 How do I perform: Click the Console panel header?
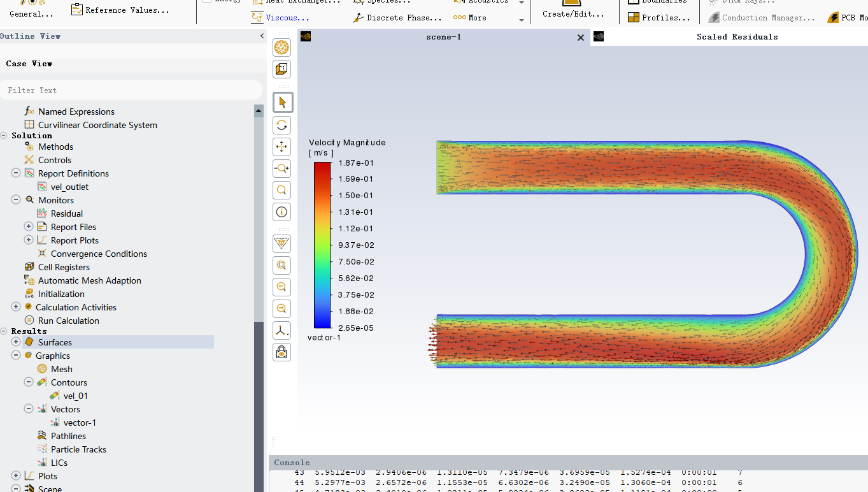568,463
